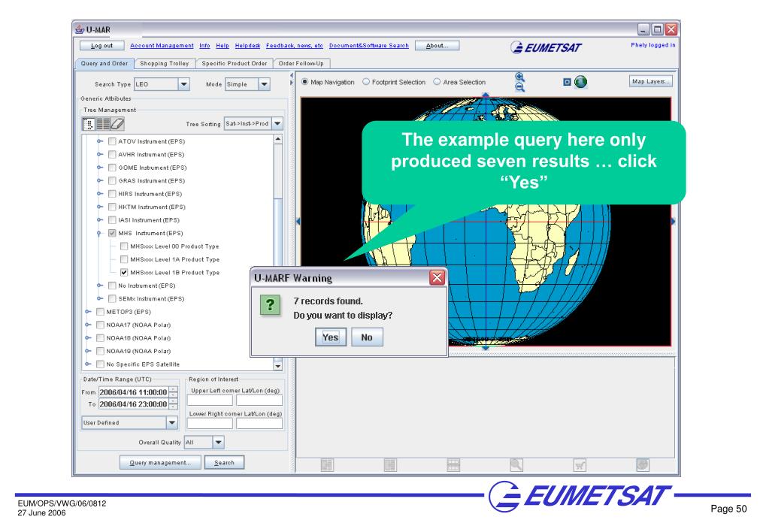Click the grayed magnifier icon below results
The width and height of the screenshot is (769, 532).
pyautogui.click(x=516, y=465)
